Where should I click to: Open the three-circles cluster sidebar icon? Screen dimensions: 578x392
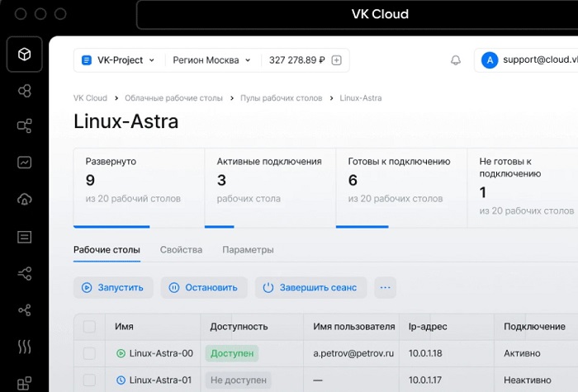(24, 91)
